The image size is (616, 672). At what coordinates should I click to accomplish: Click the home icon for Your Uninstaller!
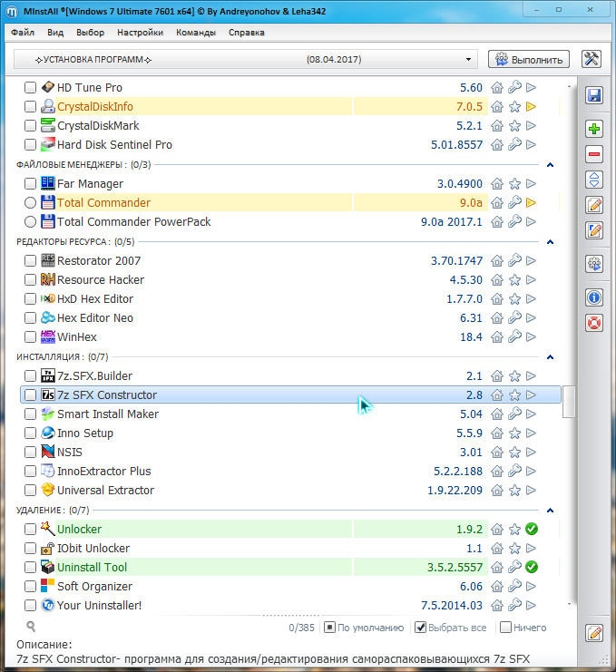(x=497, y=605)
